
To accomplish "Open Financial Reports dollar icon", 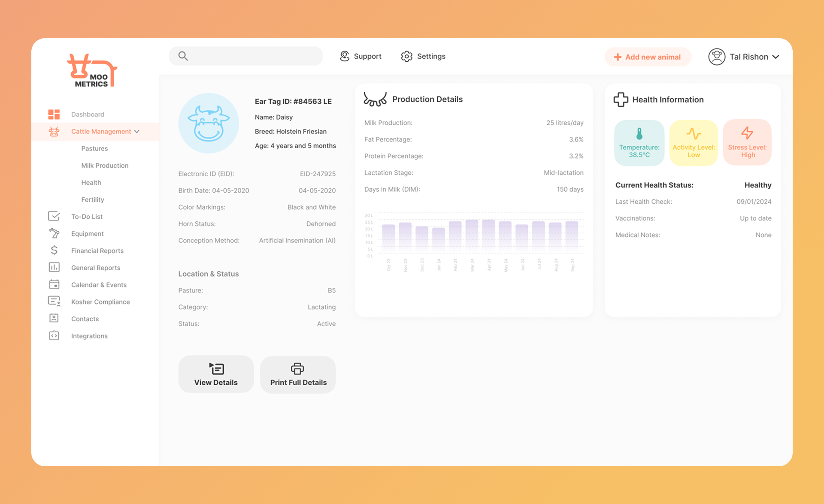I will click(x=54, y=250).
